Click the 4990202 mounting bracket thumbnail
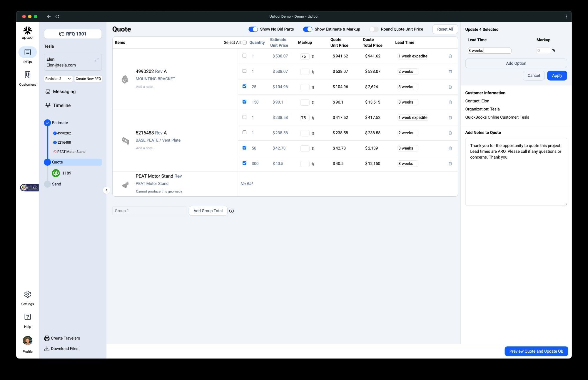This screenshot has height=380, width=588. [x=125, y=79]
